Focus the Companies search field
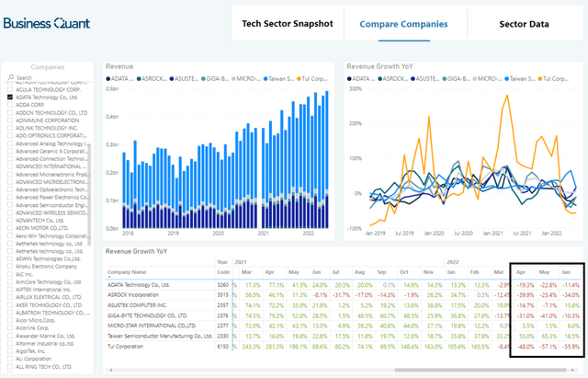The width and height of the screenshot is (588, 378). click(x=49, y=77)
